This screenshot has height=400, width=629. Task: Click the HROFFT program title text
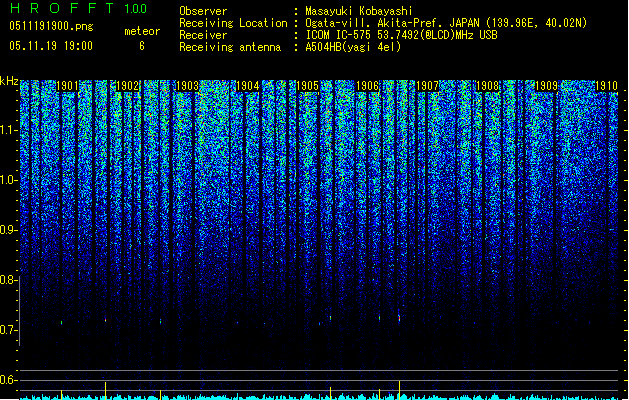[x=62, y=8]
